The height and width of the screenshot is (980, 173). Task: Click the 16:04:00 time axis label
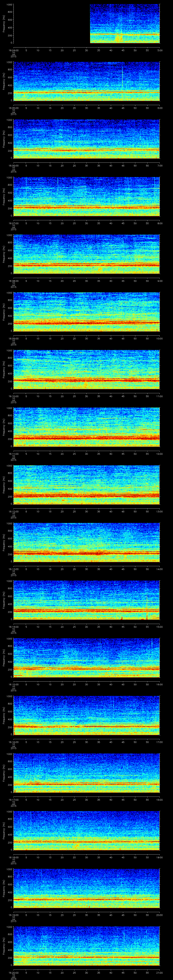tap(13, 50)
